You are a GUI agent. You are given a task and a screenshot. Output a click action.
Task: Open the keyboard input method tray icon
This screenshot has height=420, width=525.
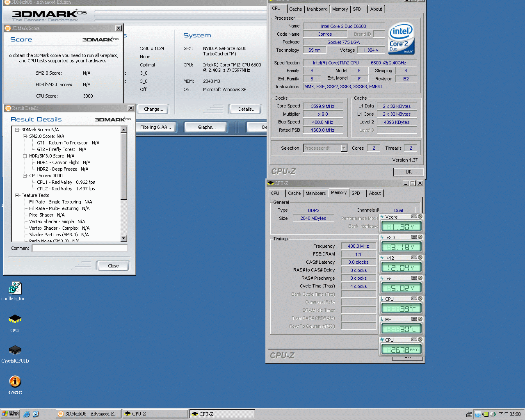[469, 414]
